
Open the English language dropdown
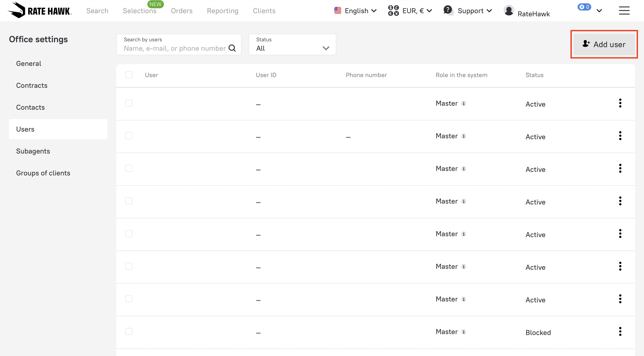point(355,11)
